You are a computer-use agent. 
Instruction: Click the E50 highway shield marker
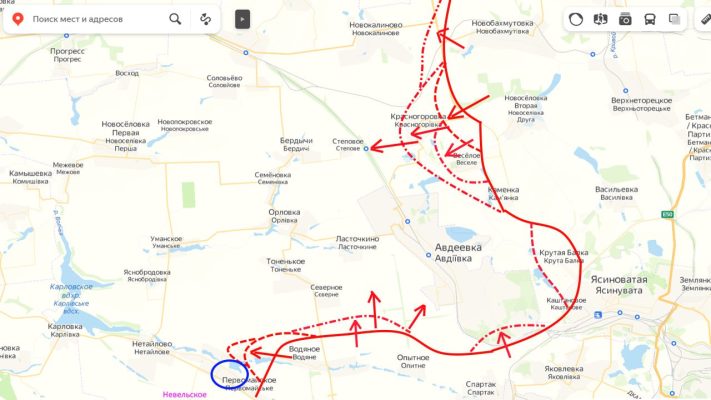tap(667, 214)
